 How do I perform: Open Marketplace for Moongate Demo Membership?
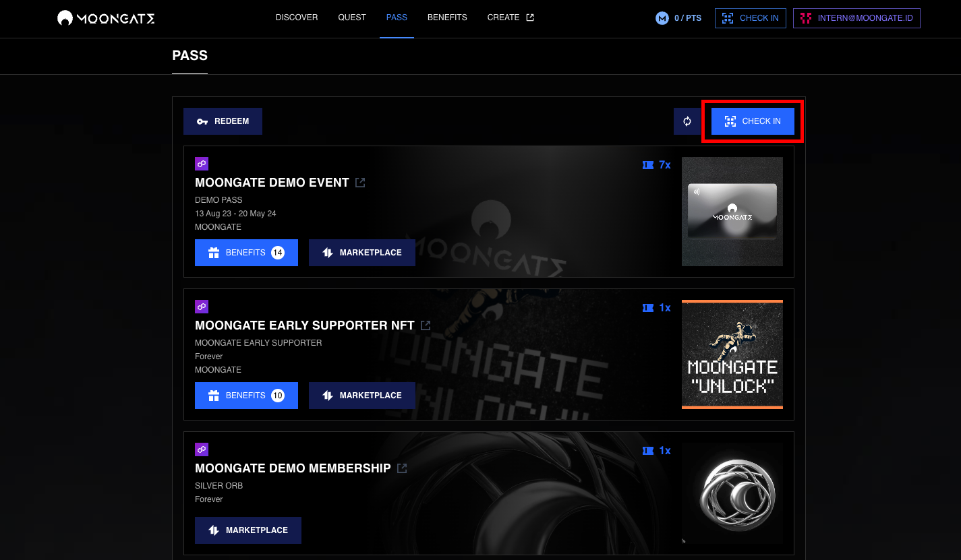pos(248,530)
